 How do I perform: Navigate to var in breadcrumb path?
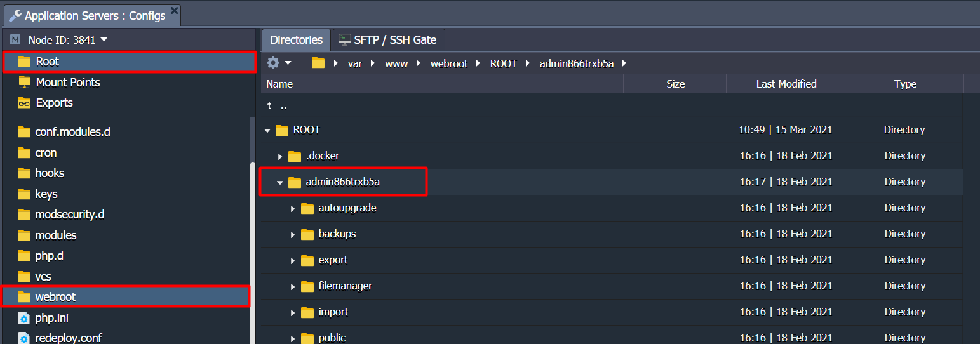354,63
